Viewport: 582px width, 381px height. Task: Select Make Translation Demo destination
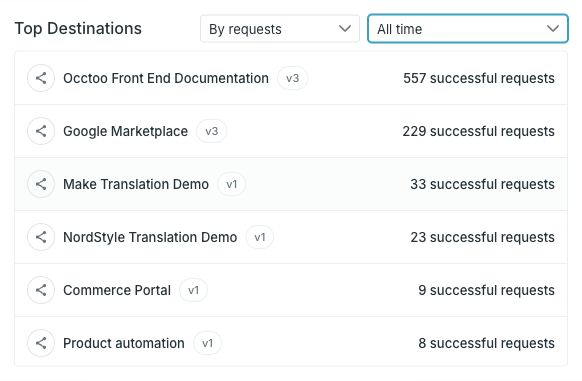(136, 184)
